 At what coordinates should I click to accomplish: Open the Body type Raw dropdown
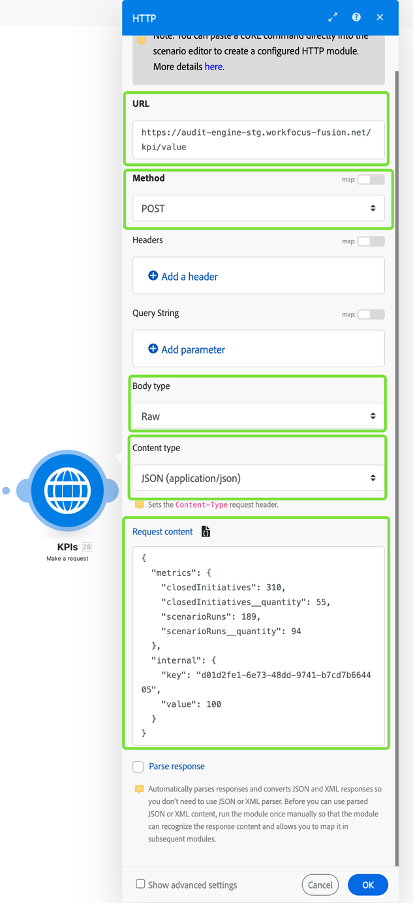click(258, 416)
